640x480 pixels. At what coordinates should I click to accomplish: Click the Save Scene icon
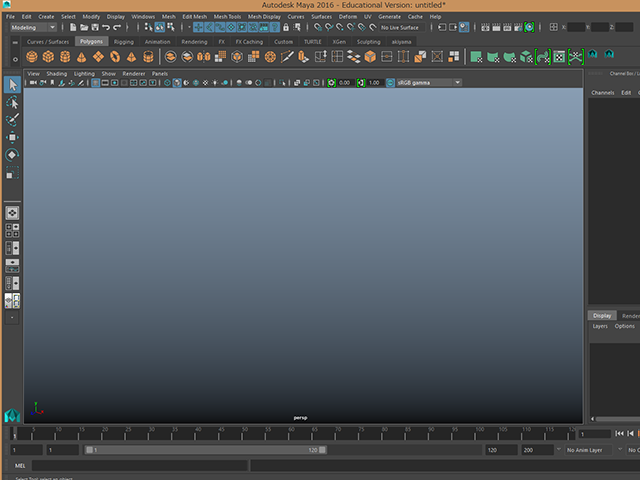(x=95, y=27)
